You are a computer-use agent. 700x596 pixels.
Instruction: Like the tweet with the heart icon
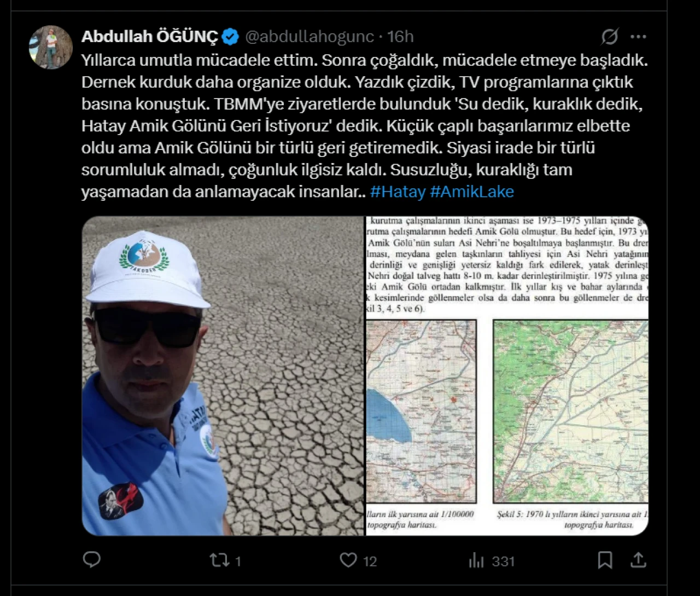pos(348,559)
